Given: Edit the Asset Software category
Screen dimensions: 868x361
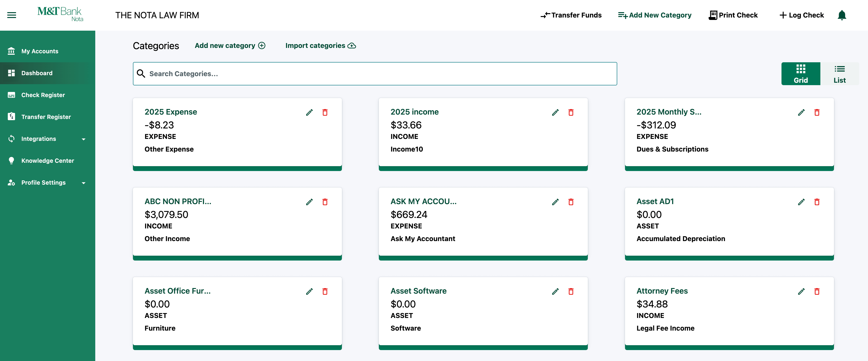Looking at the screenshot, I should click(555, 291).
